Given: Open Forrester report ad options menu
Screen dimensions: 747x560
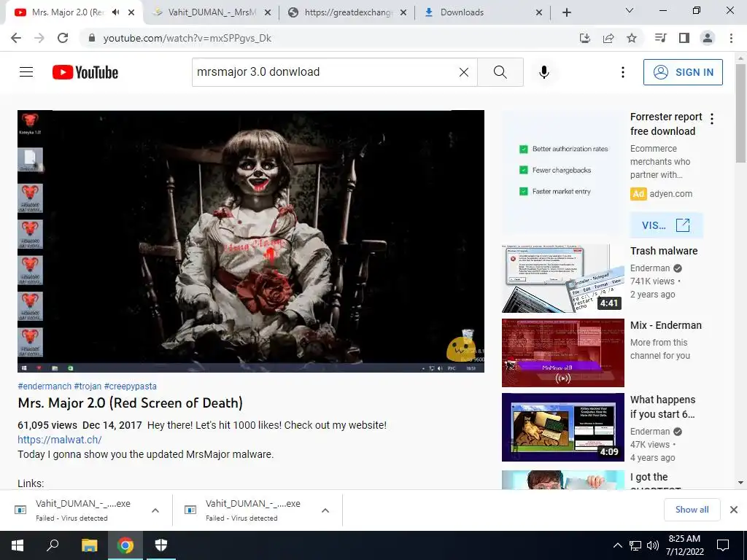Looking at the screenshot, I should pyautogui.click(x=712, y=119).
